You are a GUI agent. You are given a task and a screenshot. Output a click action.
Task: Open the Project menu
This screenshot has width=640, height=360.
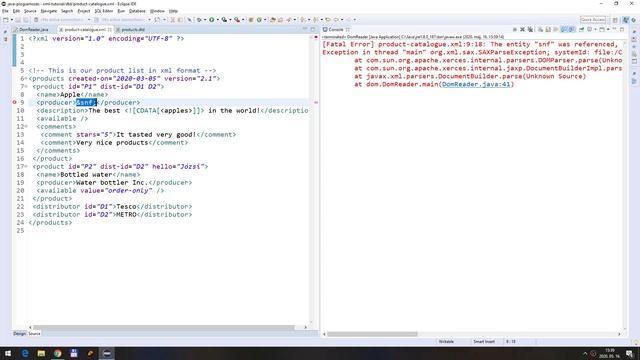(x=84, y=11)
